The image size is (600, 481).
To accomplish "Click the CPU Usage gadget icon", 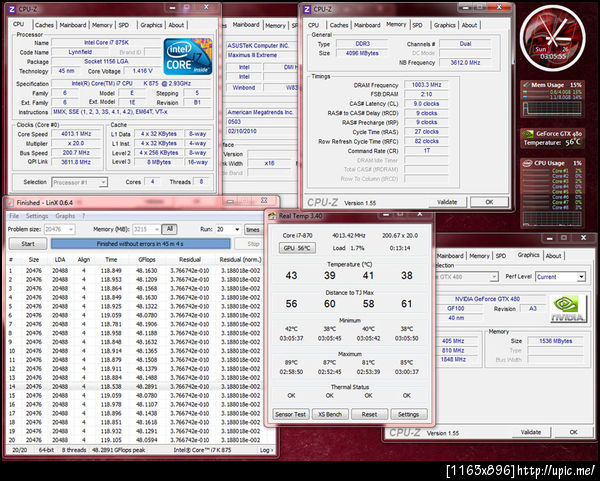I will point(528,163).
